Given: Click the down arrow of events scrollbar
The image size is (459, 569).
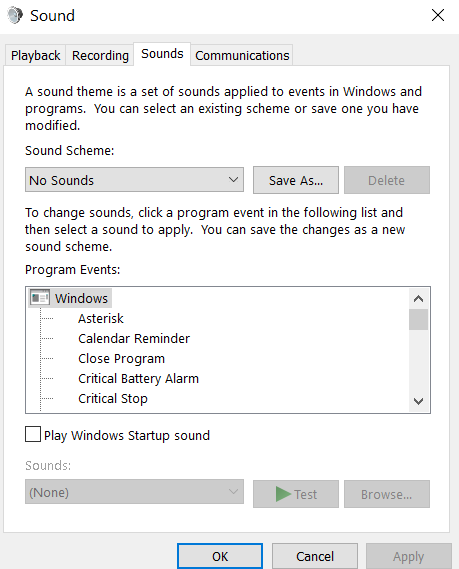Looking at the screenshot, I should pos(418,401).
